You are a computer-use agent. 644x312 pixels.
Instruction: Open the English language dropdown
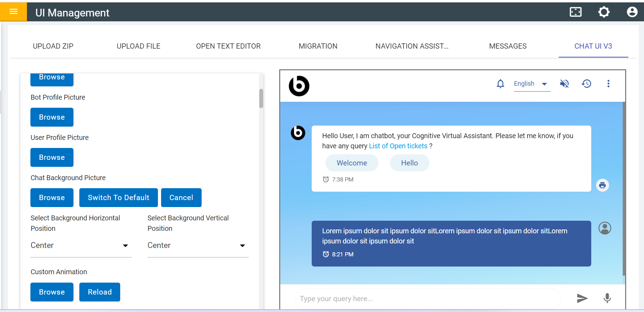[x=532, y=84]
